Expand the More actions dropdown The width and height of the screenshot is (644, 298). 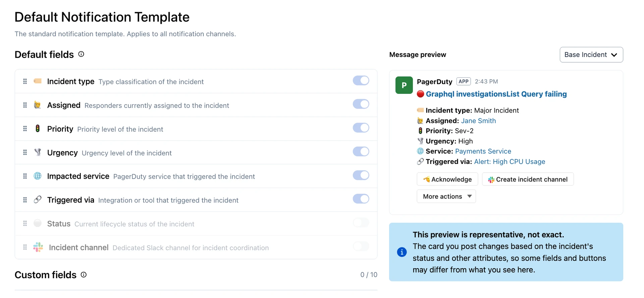[x=446, y=196]
